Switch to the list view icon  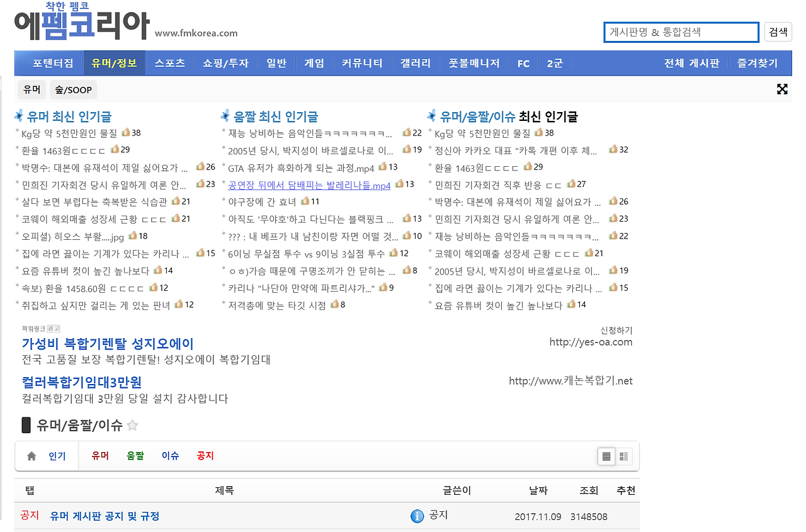(x=606, y=456)
